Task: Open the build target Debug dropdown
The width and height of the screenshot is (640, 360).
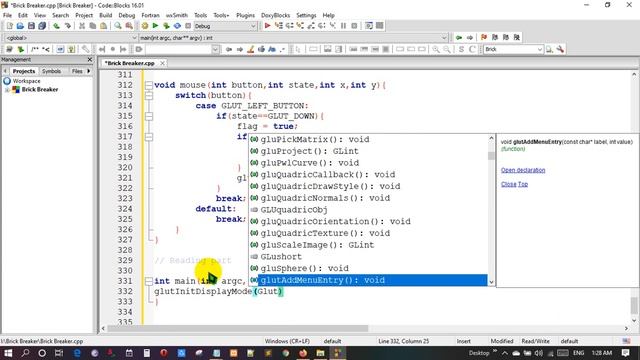Action: pyautogui.click(x=253, y=26)
